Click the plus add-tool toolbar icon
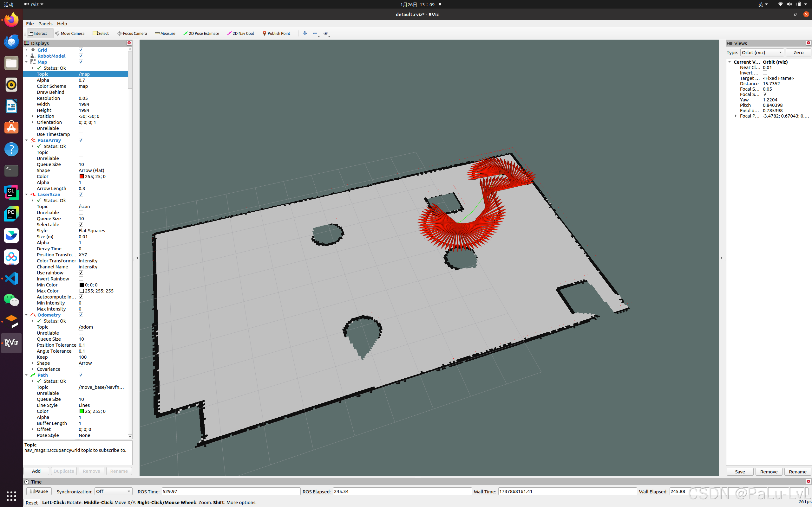Viewport: 812px width, 507px height. [305, 33]
